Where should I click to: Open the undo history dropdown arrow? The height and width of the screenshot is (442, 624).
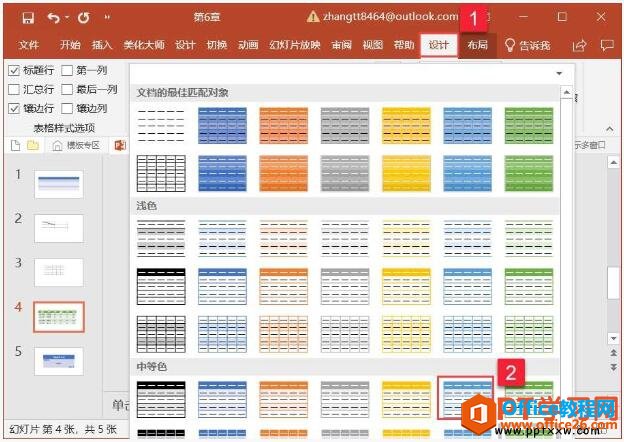pos(67,17)
